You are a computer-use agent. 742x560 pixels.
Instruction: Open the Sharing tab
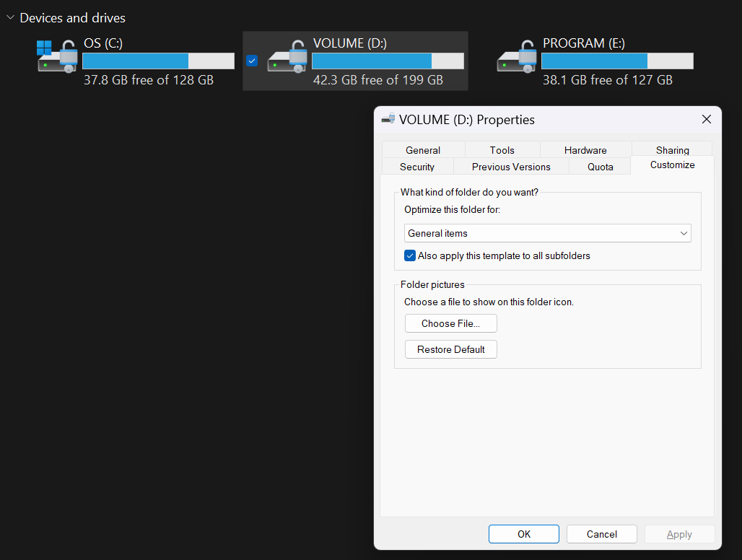click(x=672, y=150)
